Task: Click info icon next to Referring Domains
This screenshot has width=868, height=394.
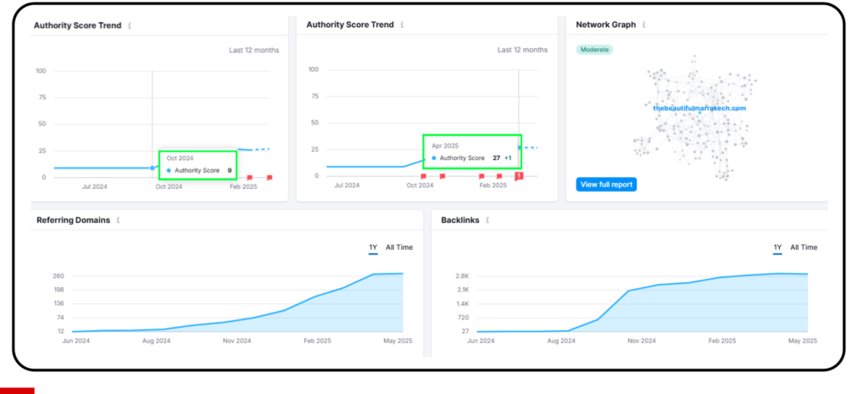Action: pyautogui.click(x=118, y=220)
